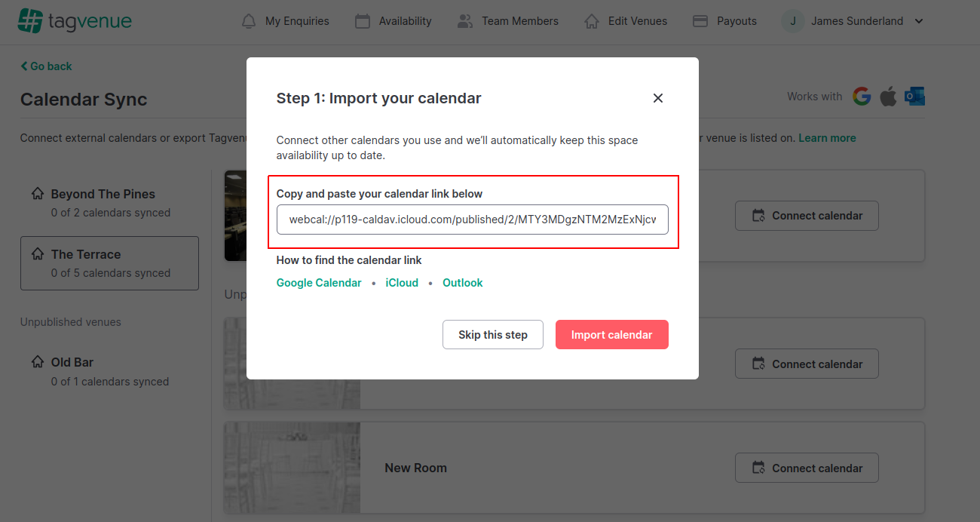The width and height of the screenshot is (980, 522).
Task: Expand the James Sunderland account dropdown
Action: click(919, 21)
